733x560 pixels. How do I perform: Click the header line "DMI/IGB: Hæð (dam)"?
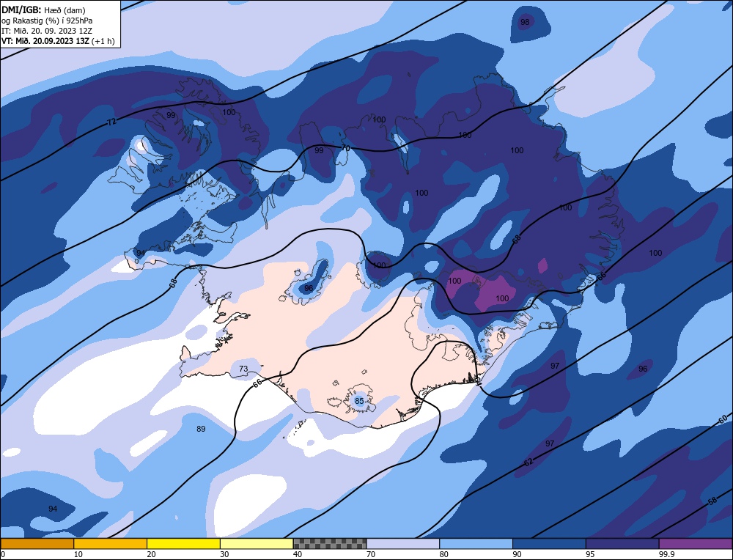[43, 10]
